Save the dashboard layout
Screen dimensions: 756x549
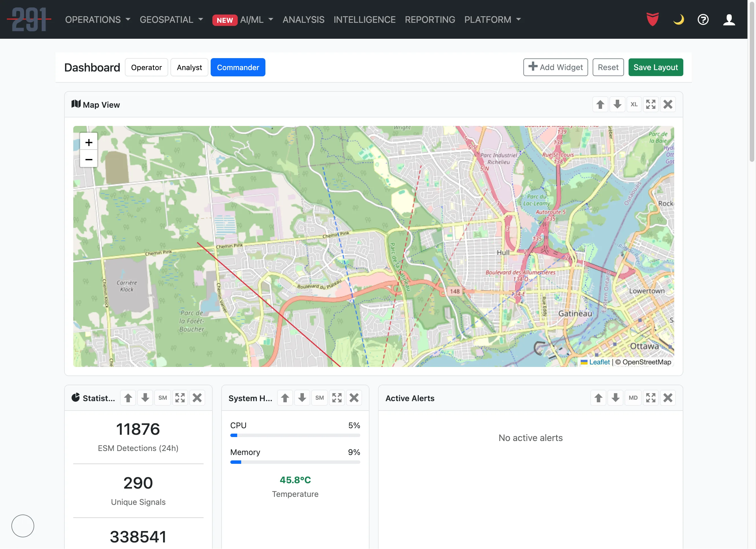(x=655, y=67)
